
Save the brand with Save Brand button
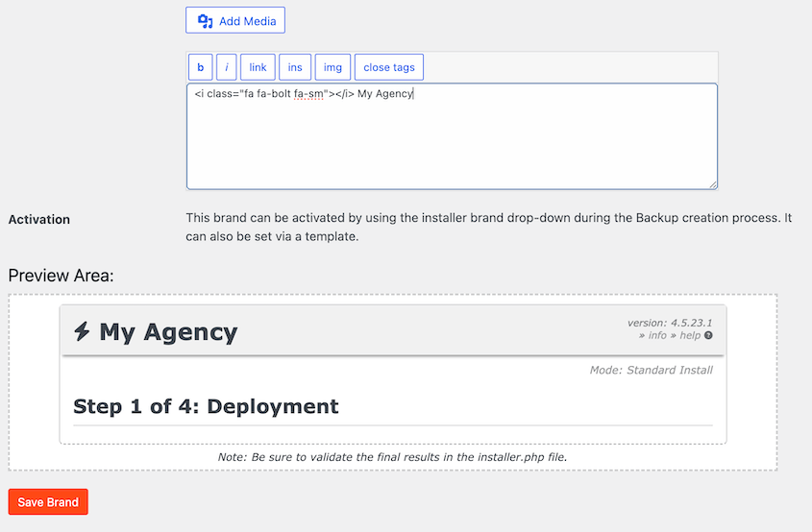coord(48,502)
